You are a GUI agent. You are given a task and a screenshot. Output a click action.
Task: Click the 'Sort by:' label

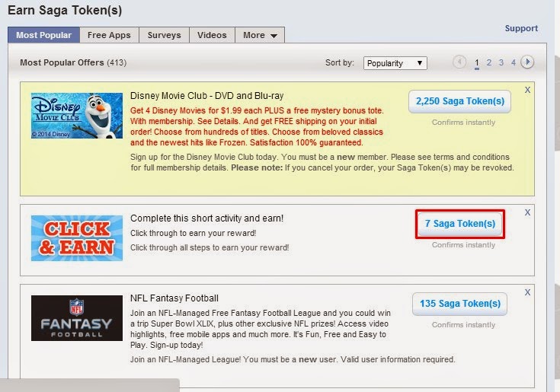pos(340,62)
